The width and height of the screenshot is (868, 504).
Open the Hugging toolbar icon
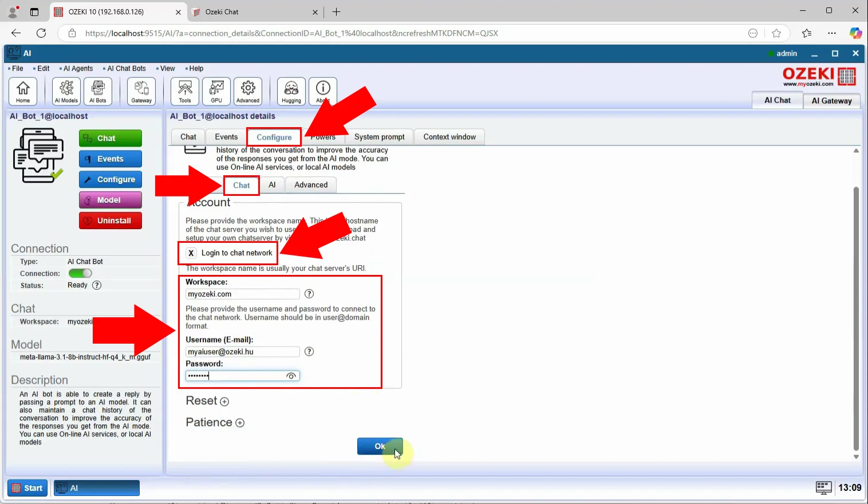(291, 92)
